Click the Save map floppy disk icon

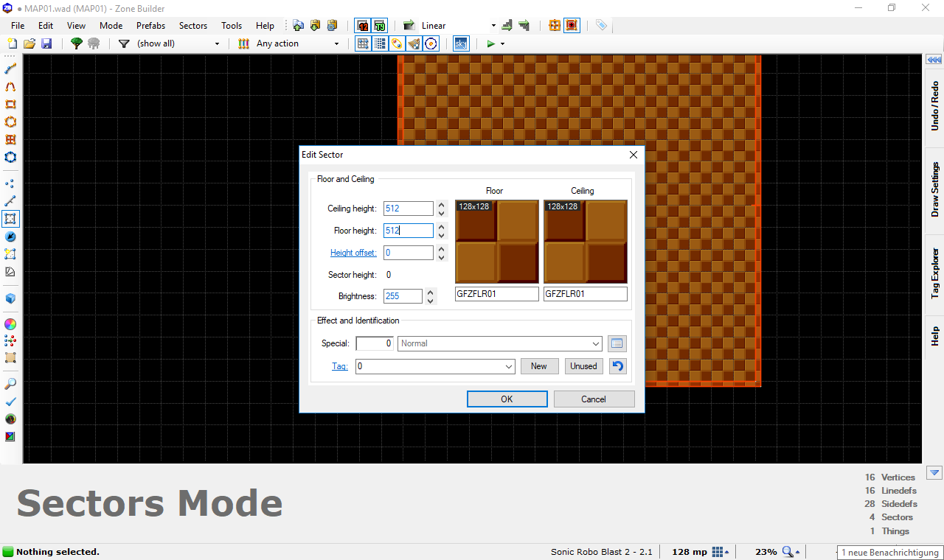coord(46,43)
